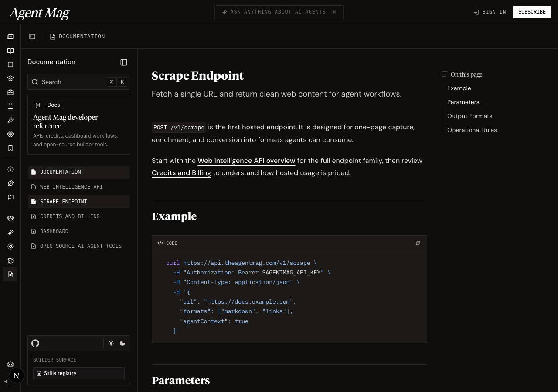Viewport: 558px width, 392px height.
Task: Switch to dark theme with moon icon
Action: click(122, 343)
